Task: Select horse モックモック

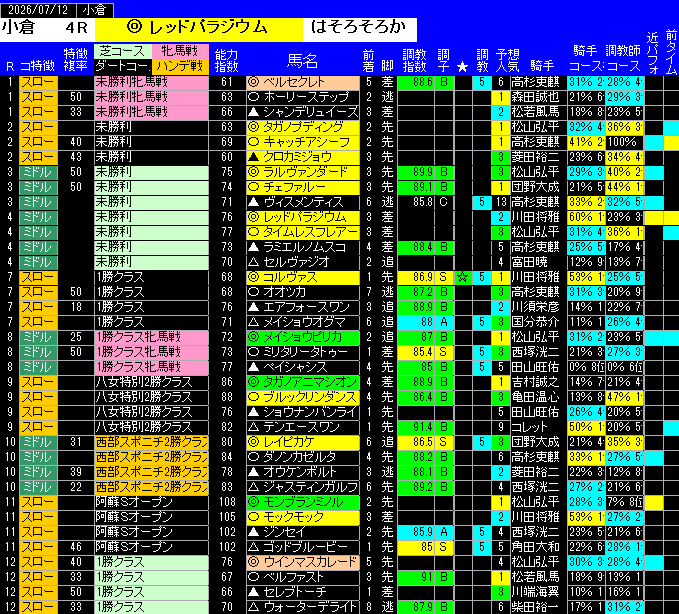Action: tap(303, 517)
